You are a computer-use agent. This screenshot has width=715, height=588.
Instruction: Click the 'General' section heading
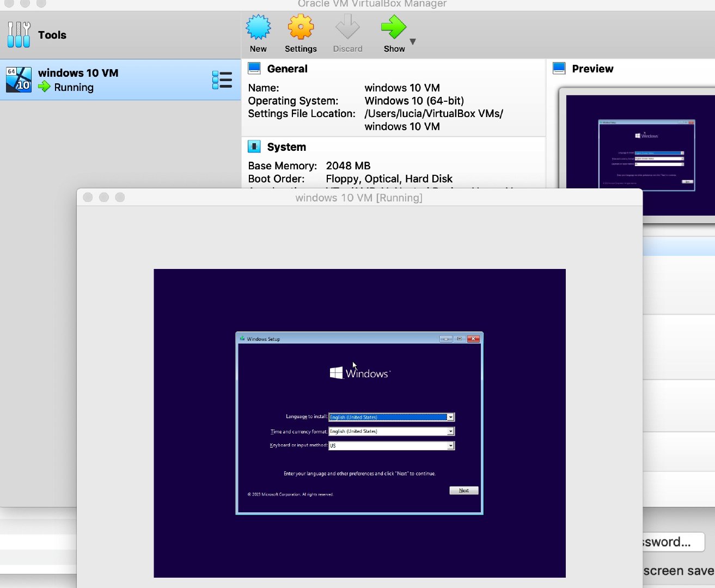288,69
